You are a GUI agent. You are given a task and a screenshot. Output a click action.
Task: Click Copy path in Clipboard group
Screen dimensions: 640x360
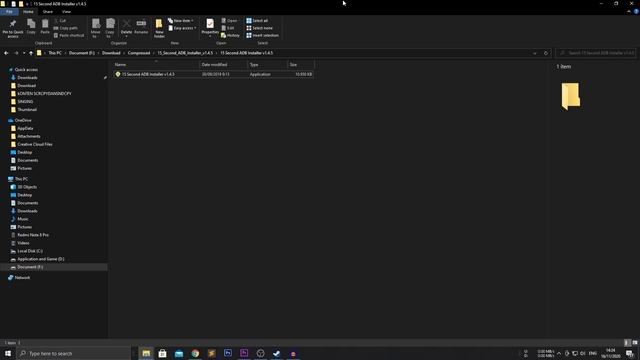pos(65,28)
